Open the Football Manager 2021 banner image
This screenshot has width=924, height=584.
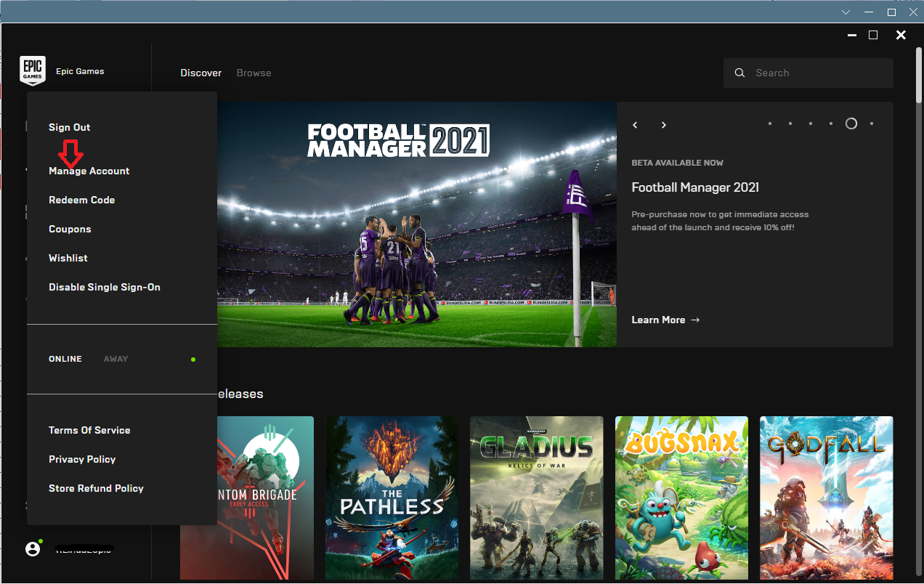point(417,224)
